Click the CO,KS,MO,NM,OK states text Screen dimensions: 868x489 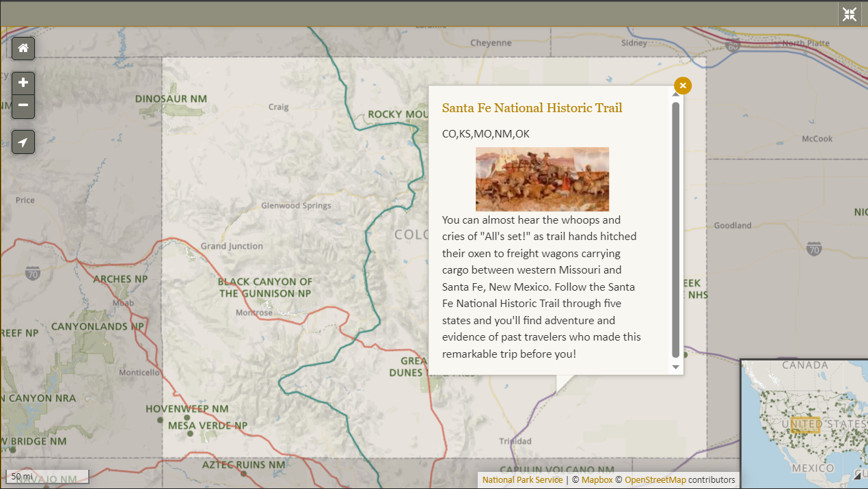click(x=486, y=134)
